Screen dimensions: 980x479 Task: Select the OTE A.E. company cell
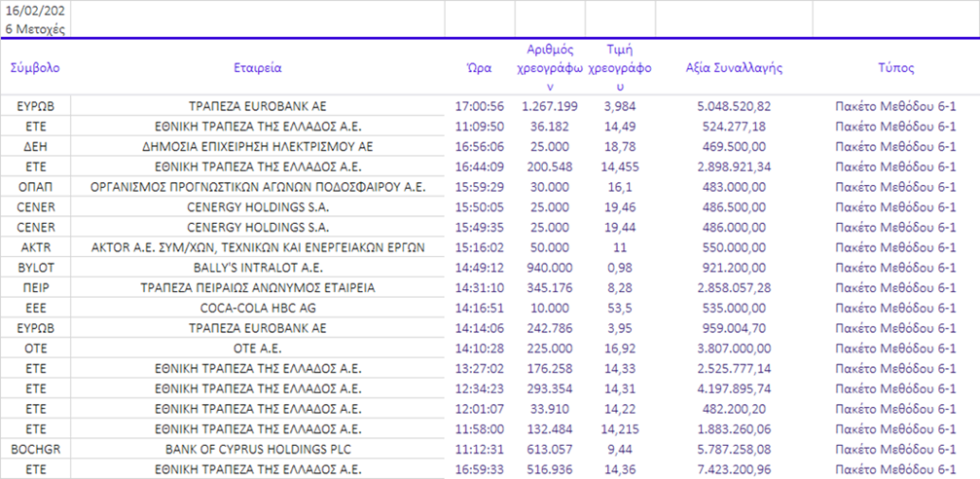click(x=258, y=349)
